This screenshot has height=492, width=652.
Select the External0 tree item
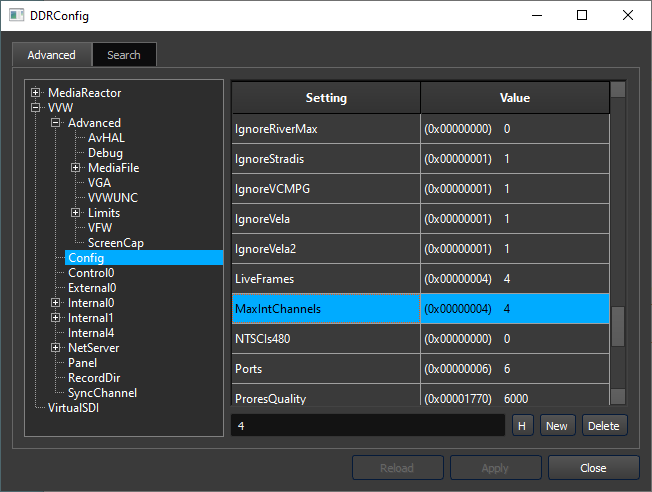pyautogui.click(x=92, y=288)
